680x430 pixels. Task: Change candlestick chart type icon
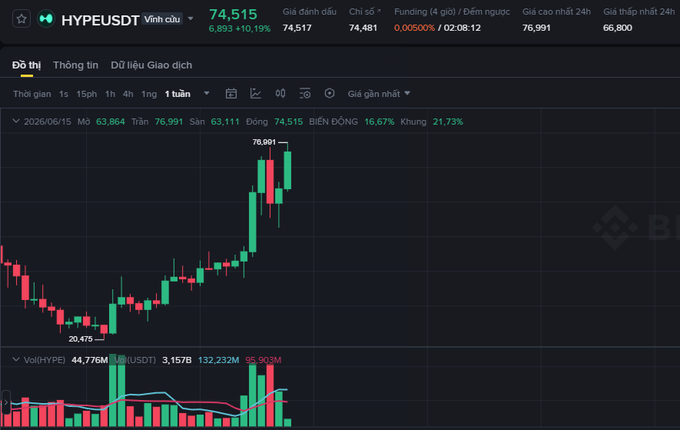(280, 93)
